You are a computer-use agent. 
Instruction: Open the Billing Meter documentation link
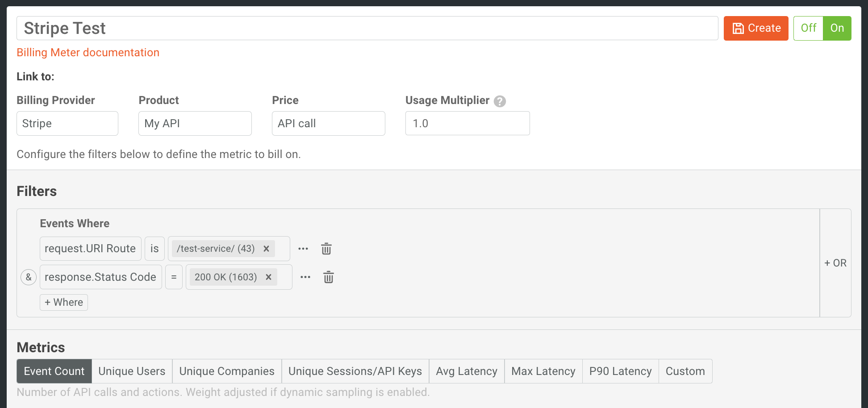[x=88, y=52]
